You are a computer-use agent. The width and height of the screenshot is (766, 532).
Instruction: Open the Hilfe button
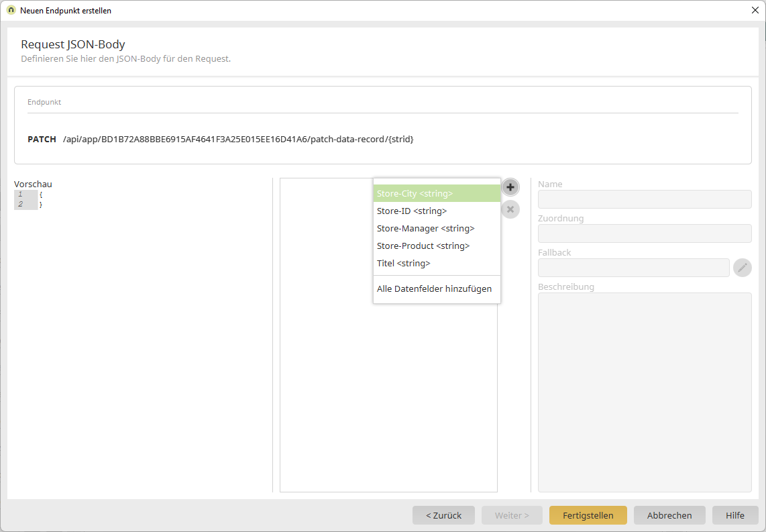[735, 515]
